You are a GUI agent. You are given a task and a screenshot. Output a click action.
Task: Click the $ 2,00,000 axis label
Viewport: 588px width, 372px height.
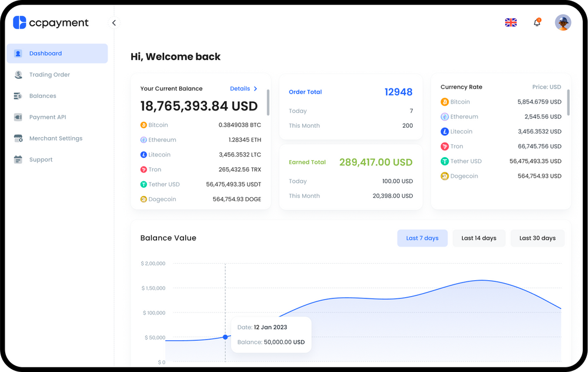pyautogui.click(x=153, y=264)
